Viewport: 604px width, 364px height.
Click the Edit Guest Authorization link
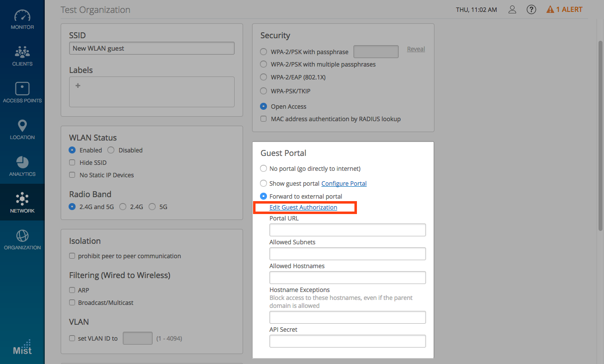point(303,208)
